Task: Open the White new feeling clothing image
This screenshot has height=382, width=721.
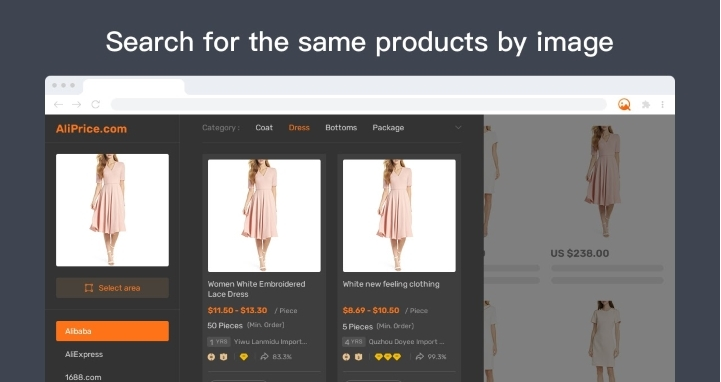Action: 399,216
